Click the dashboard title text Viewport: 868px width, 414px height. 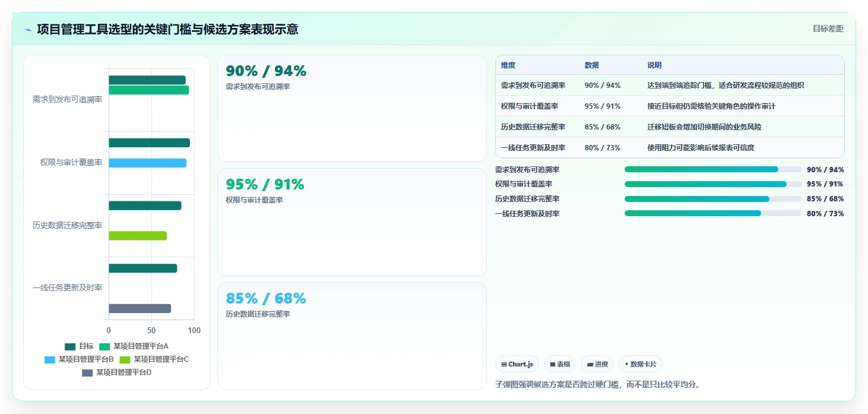click(x=167, y=29)
